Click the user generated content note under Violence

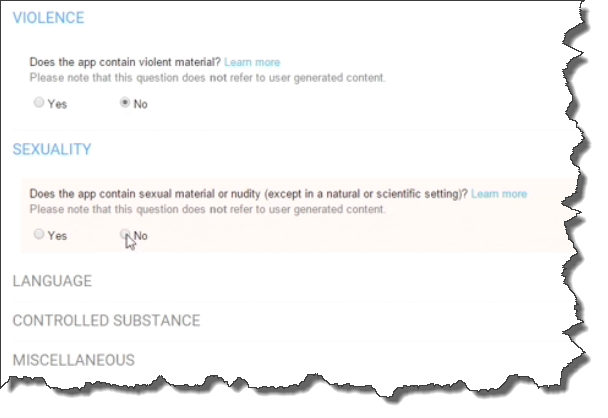tap(207, 78)
